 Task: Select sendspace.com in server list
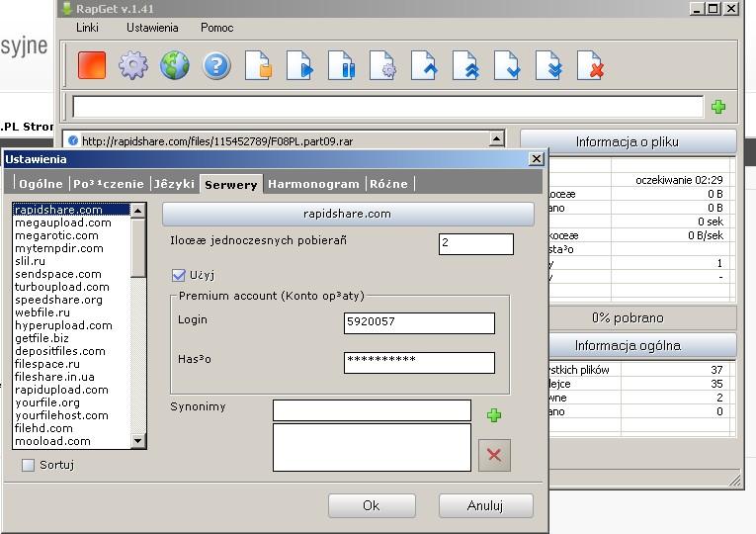[71, 274]
